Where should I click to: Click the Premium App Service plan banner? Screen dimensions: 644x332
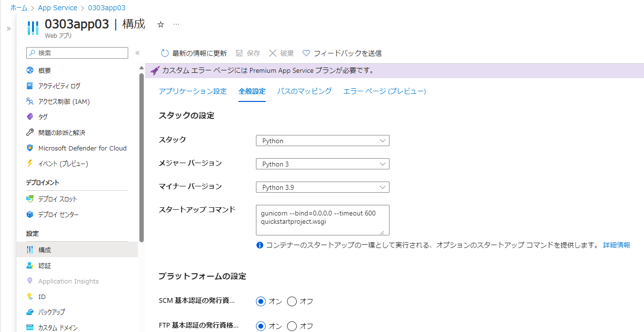pos(394,70)
